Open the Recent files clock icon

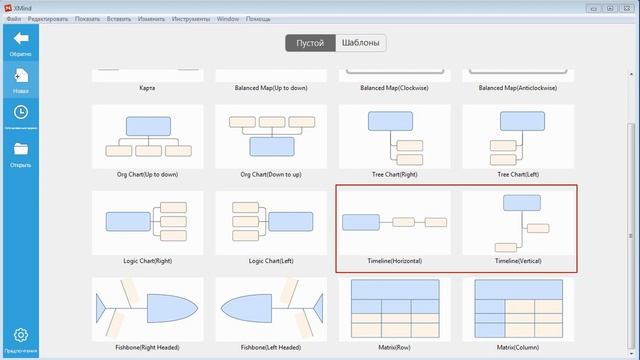[x=21, y=112]
